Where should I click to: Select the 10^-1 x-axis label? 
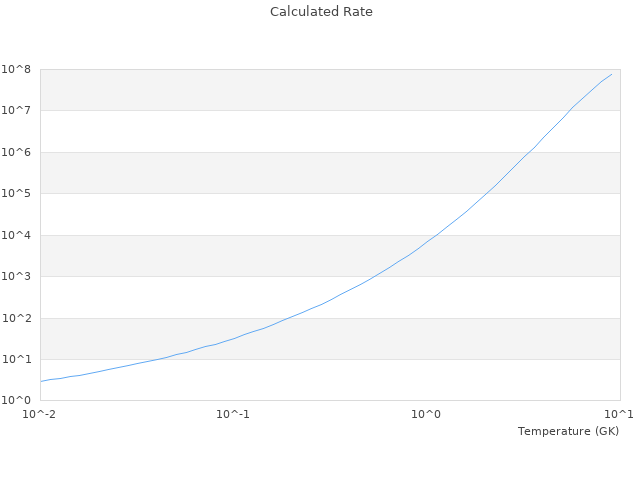point(233,414)
